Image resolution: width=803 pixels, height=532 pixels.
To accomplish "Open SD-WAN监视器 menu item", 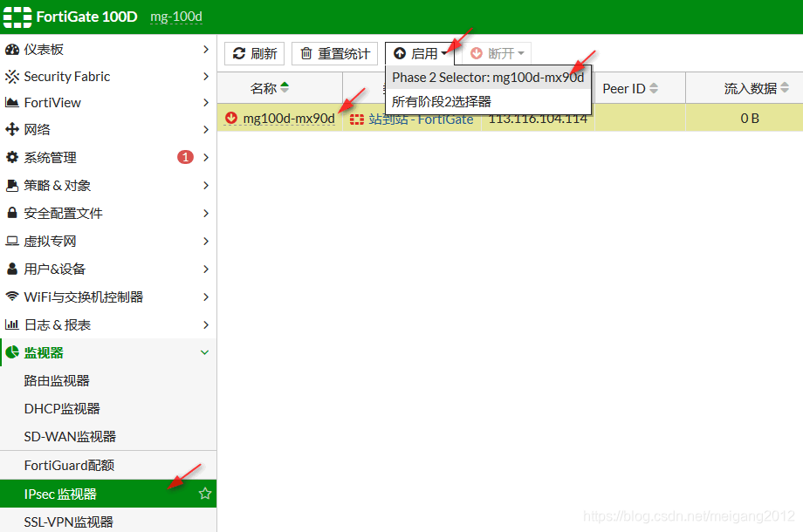I will [108, 436].
